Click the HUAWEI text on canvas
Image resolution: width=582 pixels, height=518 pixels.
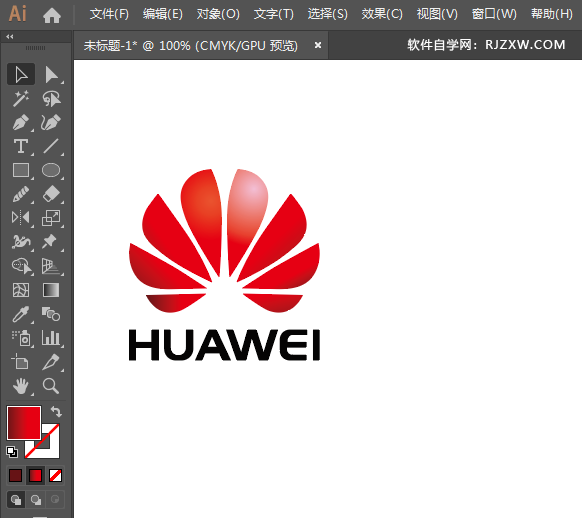click(224, 345)
